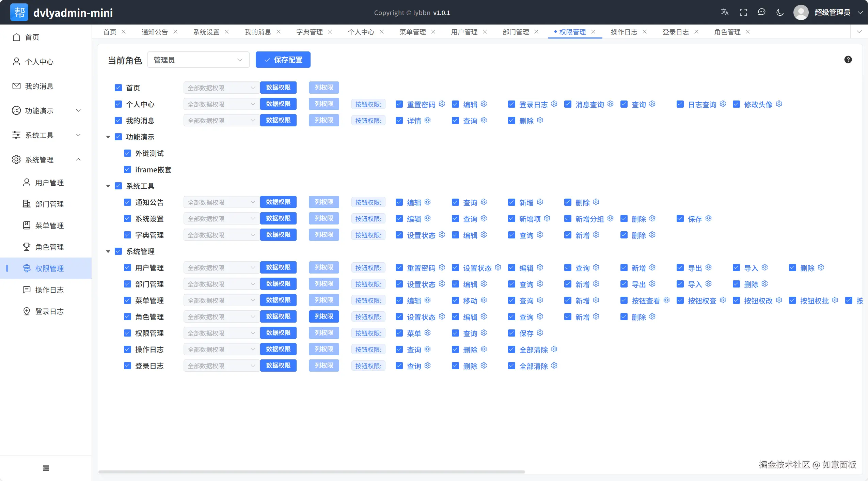Toggle the 导出 checkbox in 用户管理 row

click(680, 268)
